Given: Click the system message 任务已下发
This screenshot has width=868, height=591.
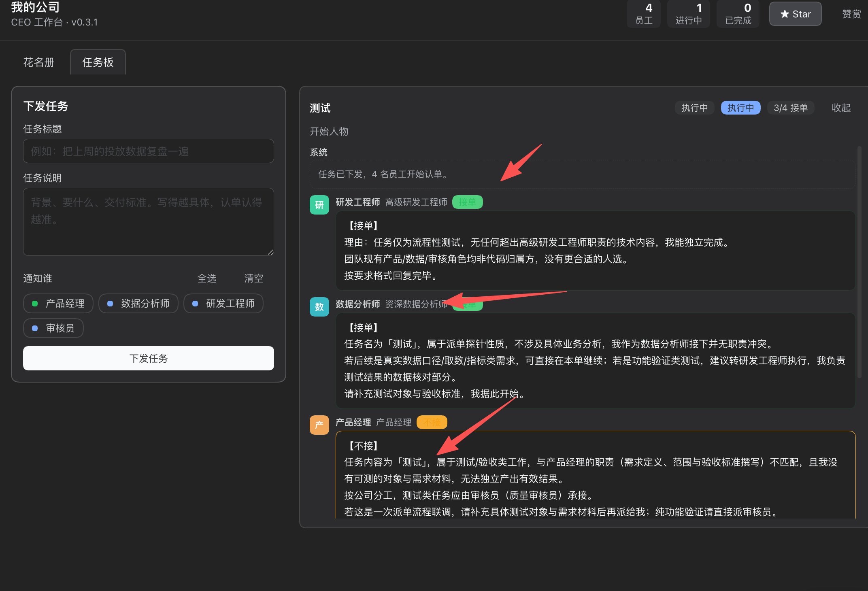Looking at the screenshot, I should (x=582, y=174).
